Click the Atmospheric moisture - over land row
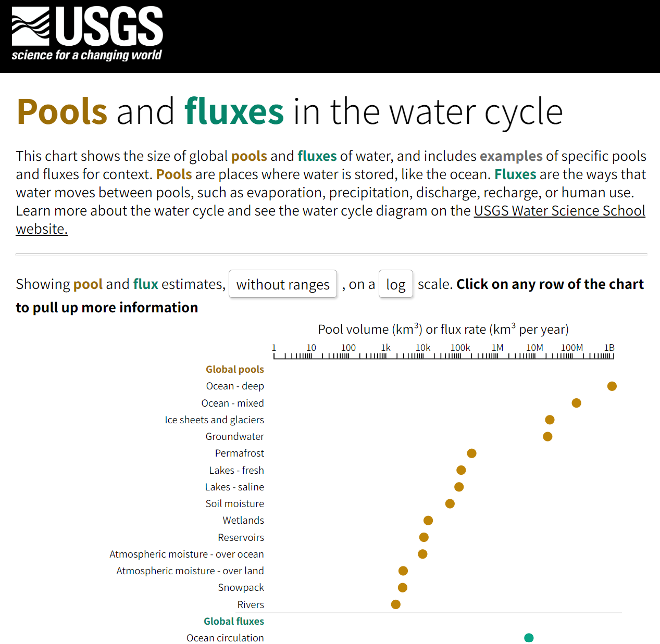This screenshot has height=644, width=660. (x=190, y=571)
